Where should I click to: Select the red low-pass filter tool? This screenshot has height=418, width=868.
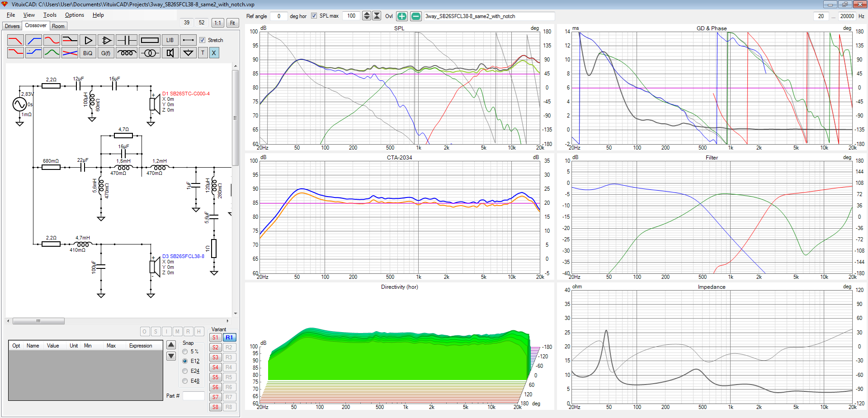pyautogui.click(x=15, y=40)
